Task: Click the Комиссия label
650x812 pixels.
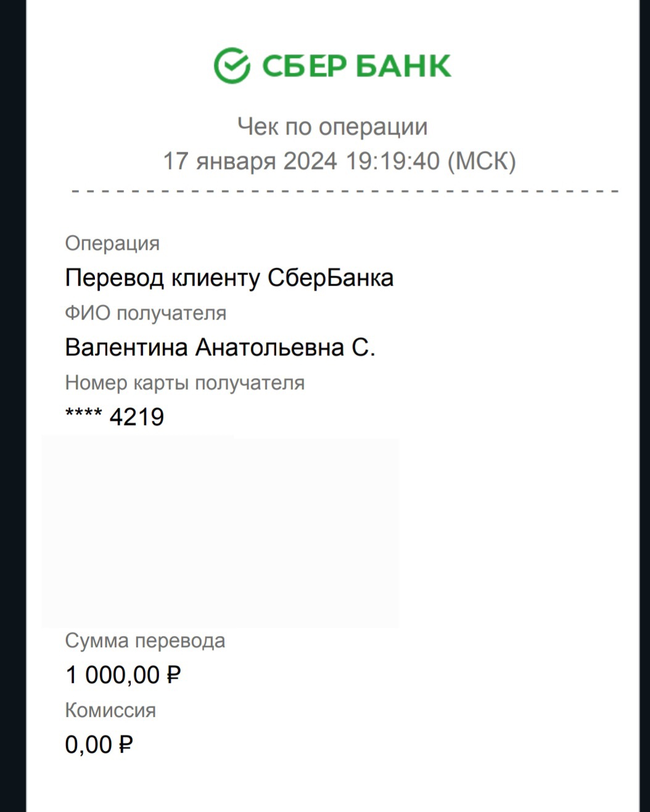Action: (110, 710)
